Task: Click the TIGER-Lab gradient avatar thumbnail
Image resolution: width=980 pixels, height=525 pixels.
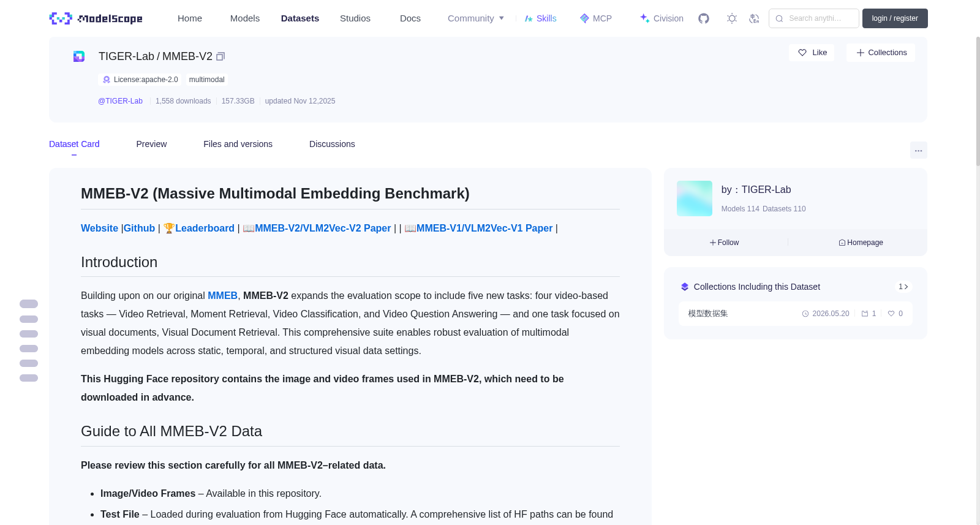Action: pyautogui.click(x=695, y=198)
